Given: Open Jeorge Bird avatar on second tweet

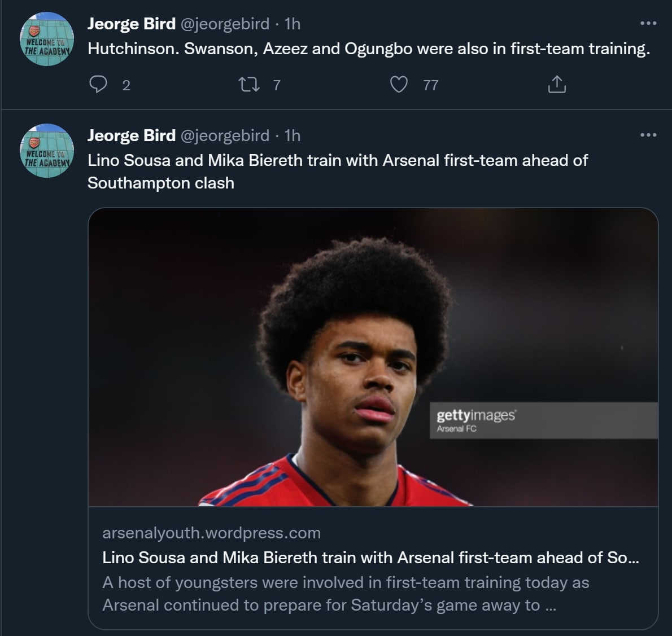Looking at the screenshot, I should (x=47, y=151).
